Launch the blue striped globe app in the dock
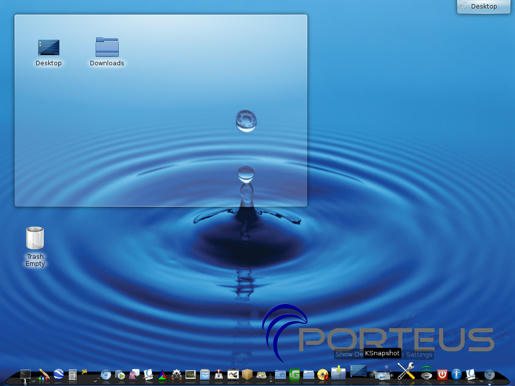This screenshot has height=386, width=515. coord(59,374)
